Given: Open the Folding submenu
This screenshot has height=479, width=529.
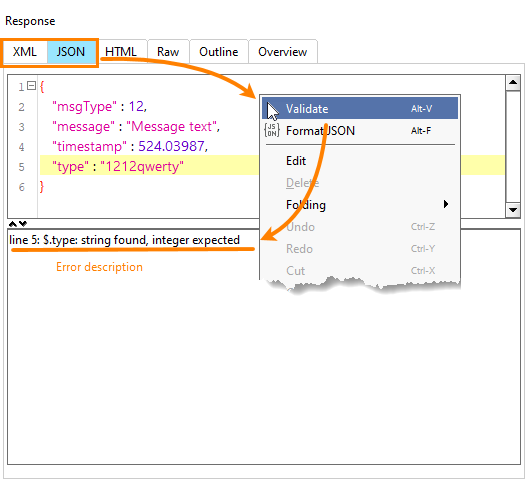Looking at the screenshot, I should pos(360,205).
